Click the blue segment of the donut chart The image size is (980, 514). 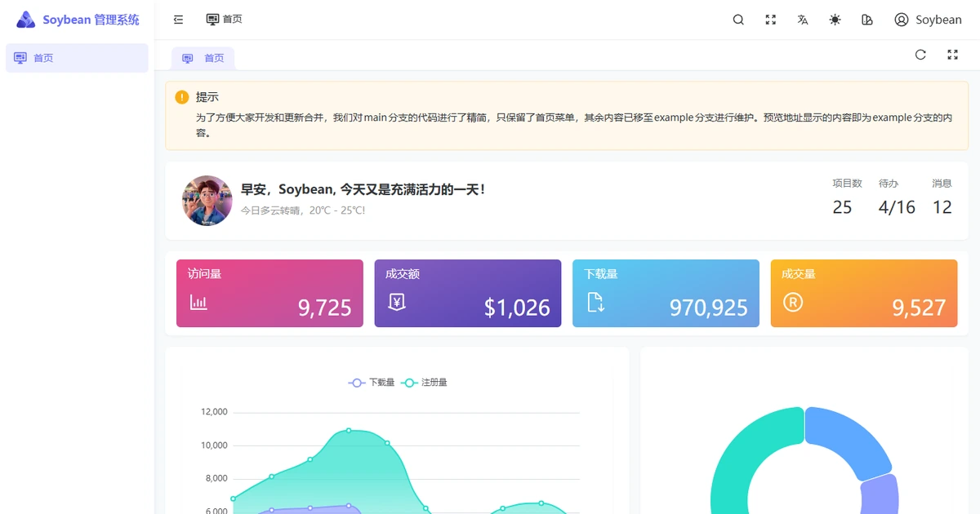tap(849, 439)
